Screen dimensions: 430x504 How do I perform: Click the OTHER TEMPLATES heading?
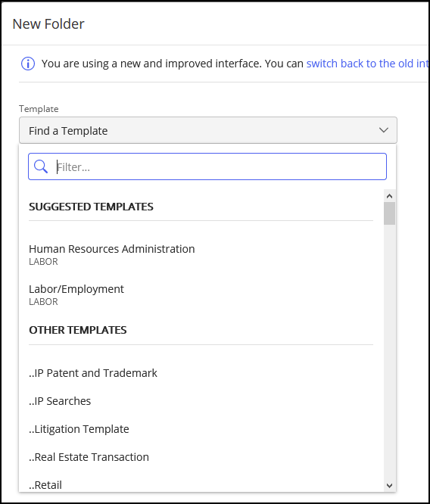(78, 330)
